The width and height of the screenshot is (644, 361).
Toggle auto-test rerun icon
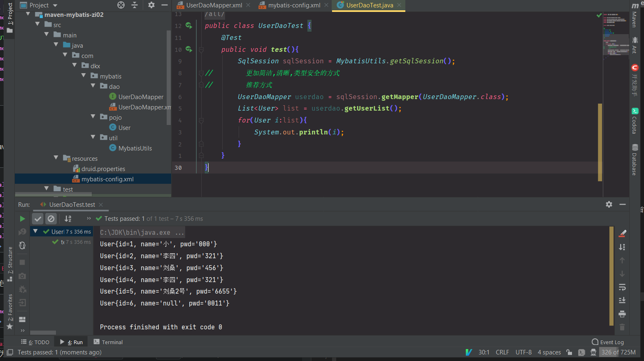tap(23, 245)
